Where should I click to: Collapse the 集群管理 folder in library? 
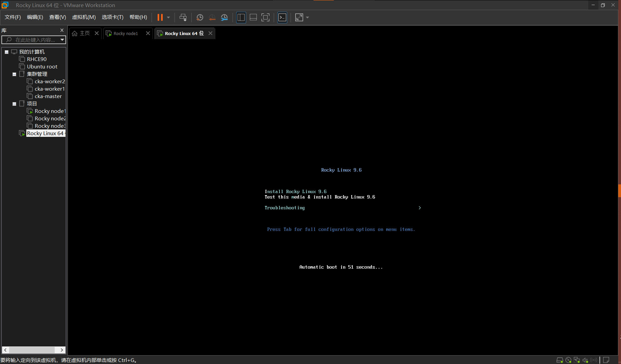tap(14, 74)
